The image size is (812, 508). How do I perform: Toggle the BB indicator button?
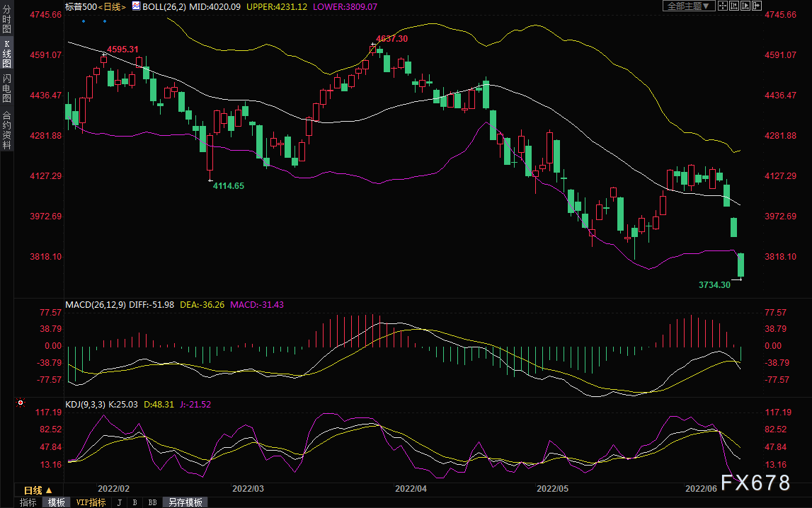coord(152,502)
